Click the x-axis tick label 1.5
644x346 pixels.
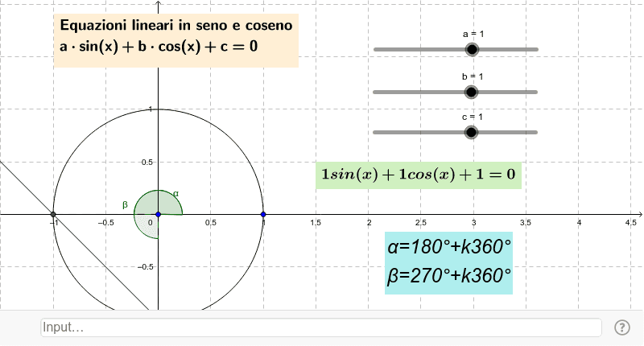316,222
